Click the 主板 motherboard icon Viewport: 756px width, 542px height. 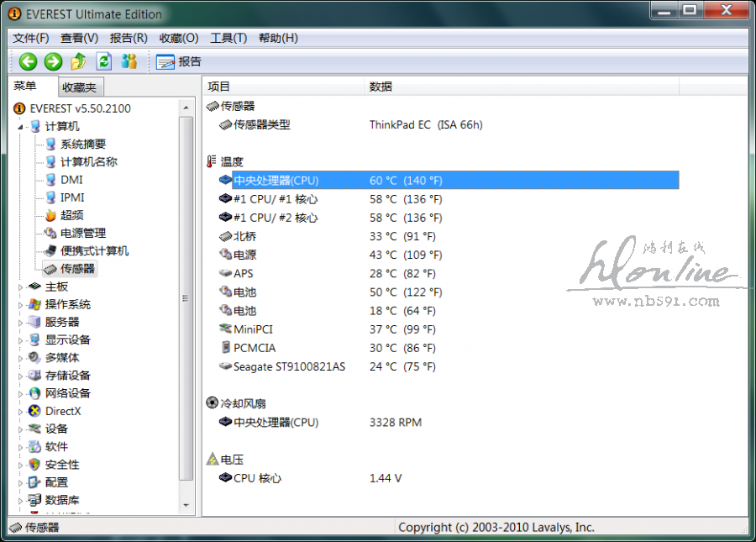(x=34, y=287)
